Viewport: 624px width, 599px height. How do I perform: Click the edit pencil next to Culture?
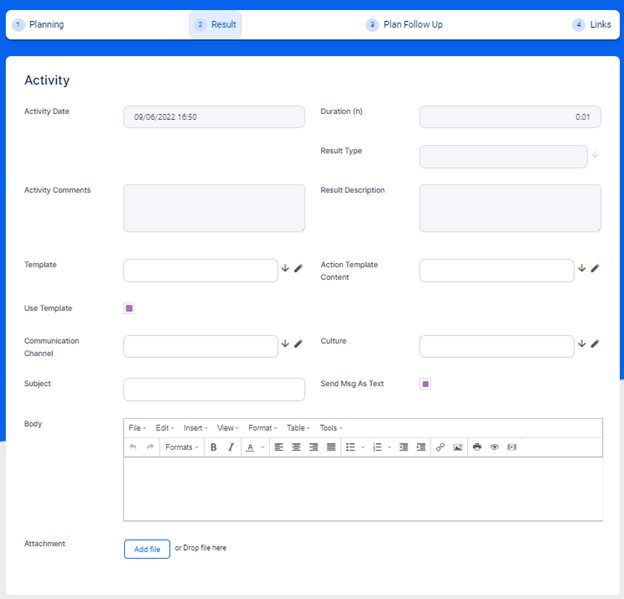coord(595,344)
